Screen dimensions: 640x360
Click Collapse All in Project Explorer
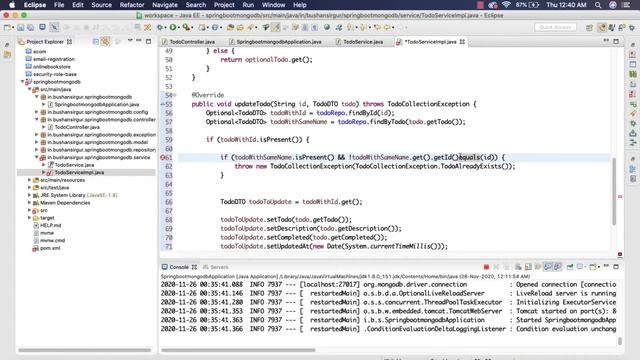coord(96,42)
